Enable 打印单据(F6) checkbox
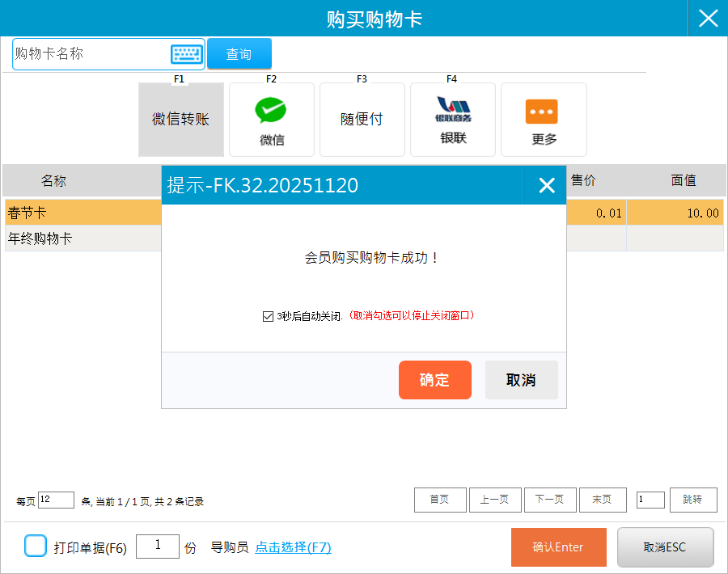 (36, 547)
